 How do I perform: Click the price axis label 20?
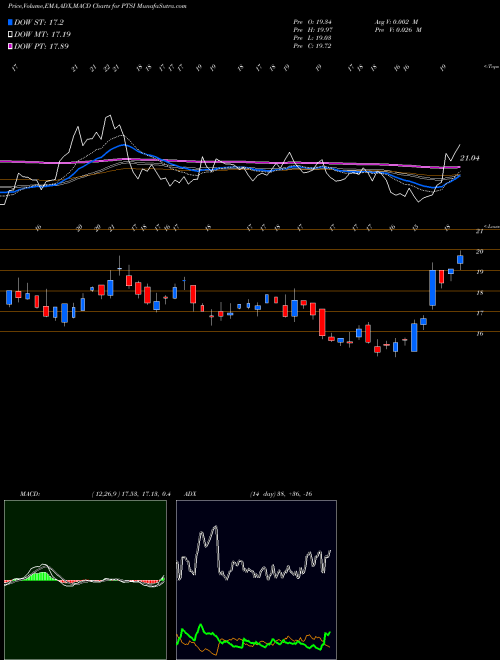click(479, 251)
